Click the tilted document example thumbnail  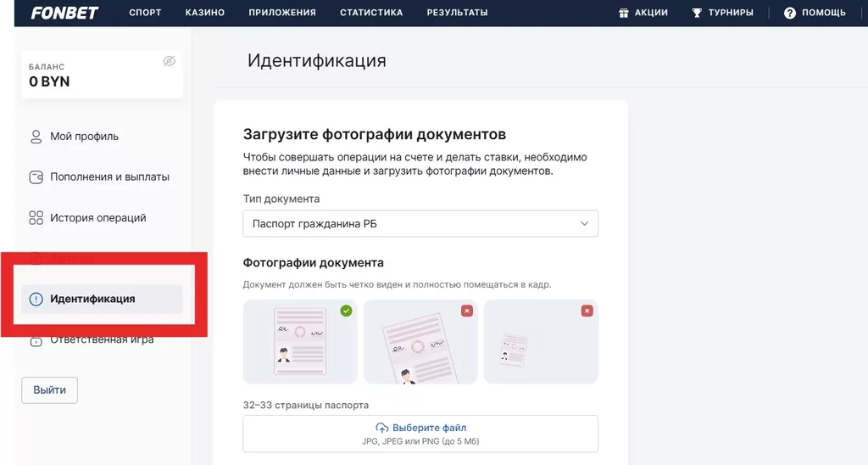click(420, 342)
